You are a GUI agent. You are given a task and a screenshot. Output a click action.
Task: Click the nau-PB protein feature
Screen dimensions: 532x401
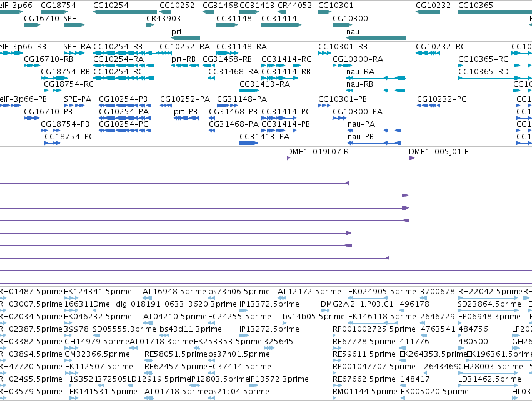click(x=374, y=143)
